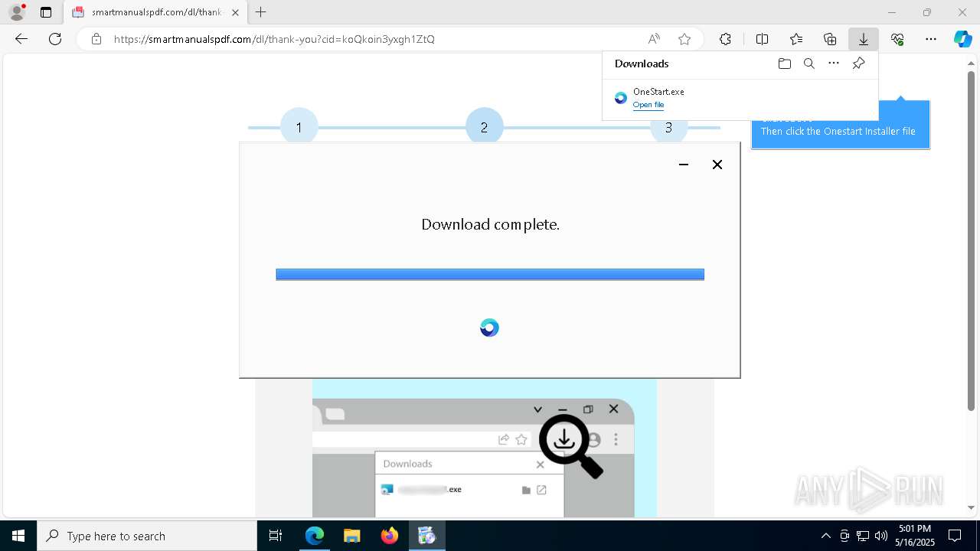Open the Windows Start menu

click(18, 536)
